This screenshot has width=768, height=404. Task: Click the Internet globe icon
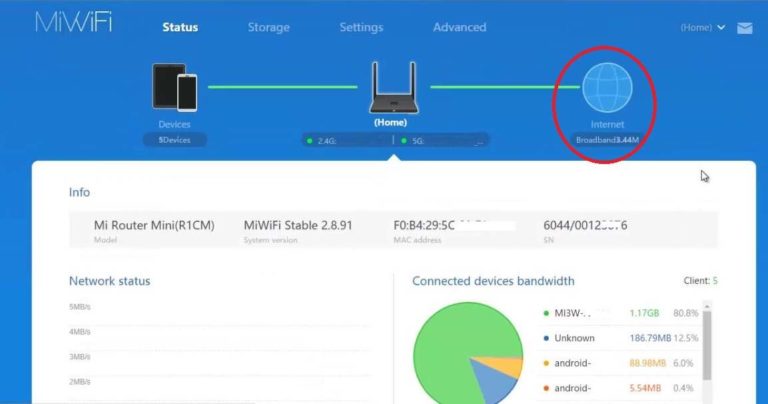click(607, 88)
